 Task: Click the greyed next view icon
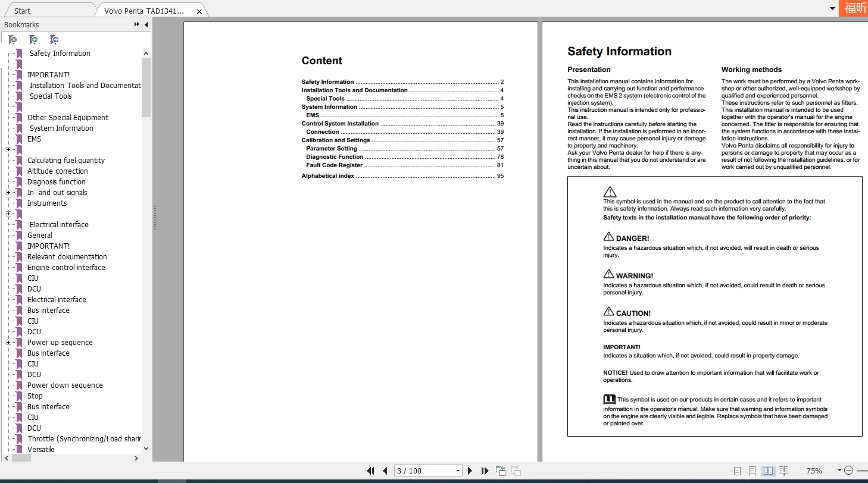[x=516, y=471]
